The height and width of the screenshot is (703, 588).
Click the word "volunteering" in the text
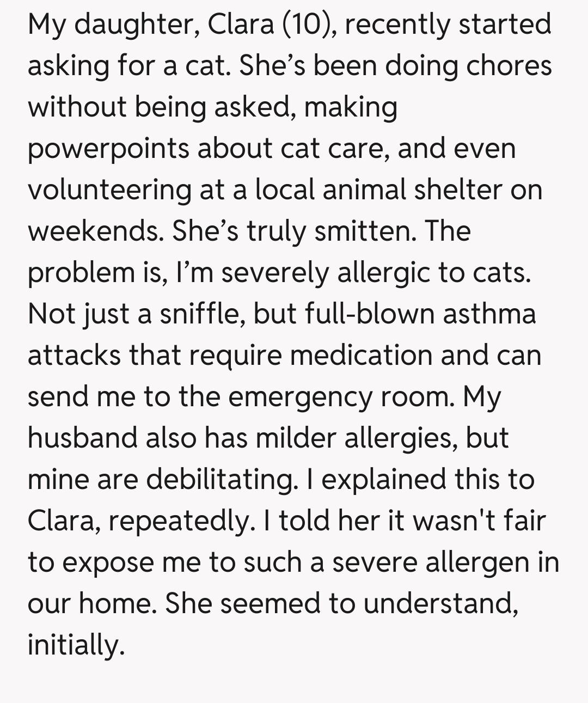[109, 190]
